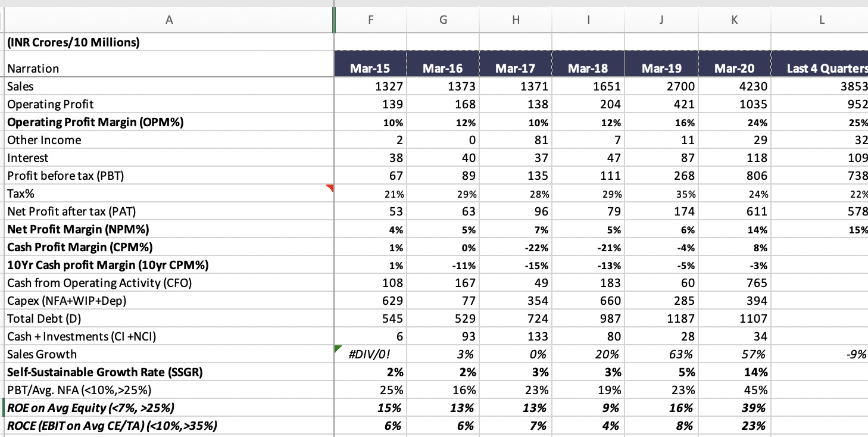Select the #DIV/0! Sales Growth cell
Viewport: 868px width, 437px height.
371,354
